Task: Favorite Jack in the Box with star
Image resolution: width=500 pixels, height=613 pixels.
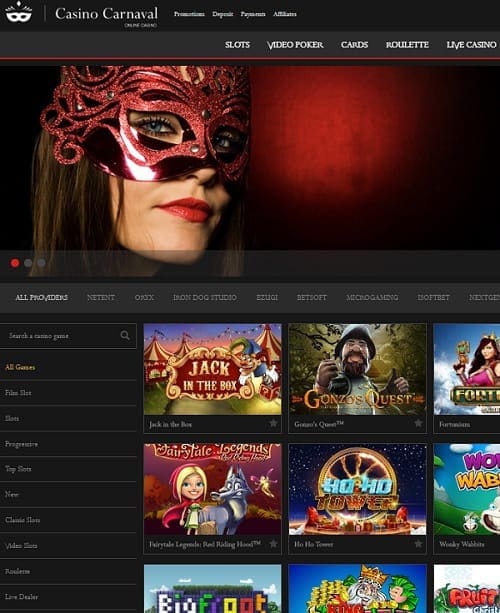Action: point(273,423)
